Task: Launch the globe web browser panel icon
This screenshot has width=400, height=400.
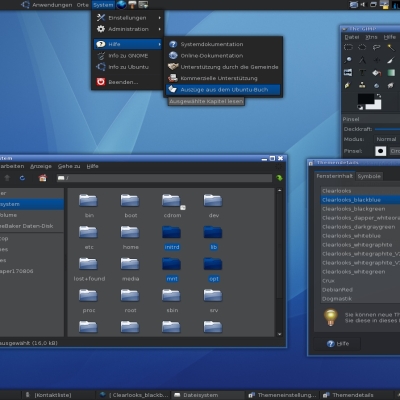Action: click(x=121, y=5)
